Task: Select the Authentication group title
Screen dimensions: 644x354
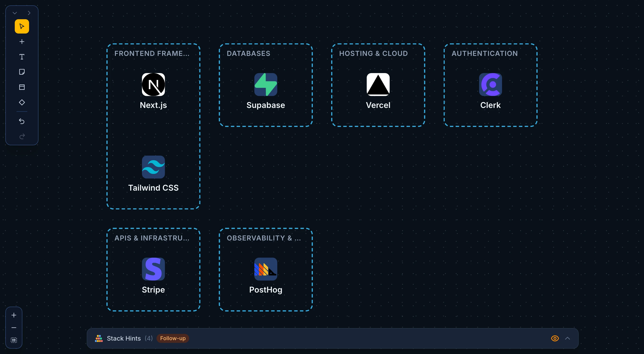Action: 485,53
